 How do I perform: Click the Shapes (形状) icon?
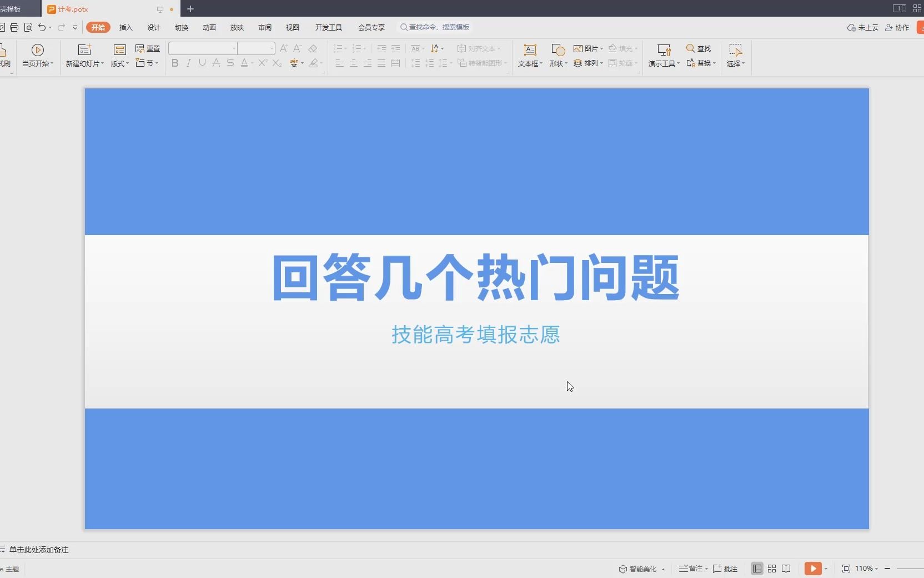[558, 50]
